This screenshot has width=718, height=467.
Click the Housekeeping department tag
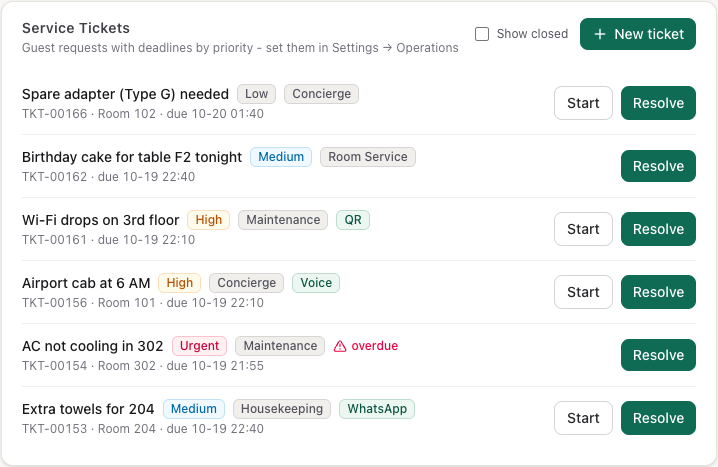(282, 409)
